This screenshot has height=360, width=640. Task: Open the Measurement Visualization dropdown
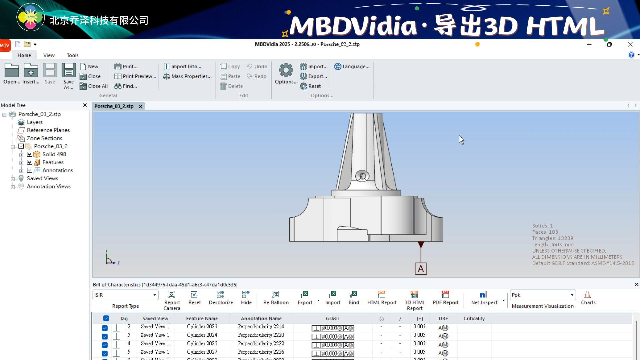click(x=542, y=295)
